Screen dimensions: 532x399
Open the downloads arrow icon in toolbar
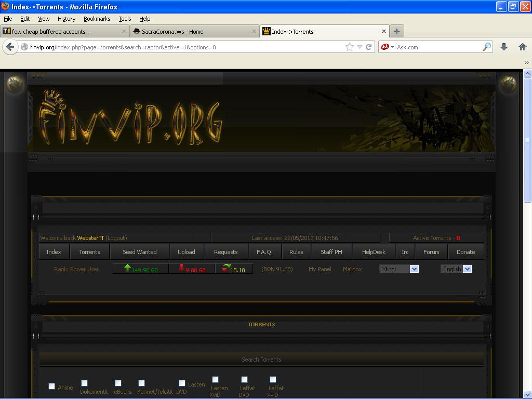pos(504,47)
